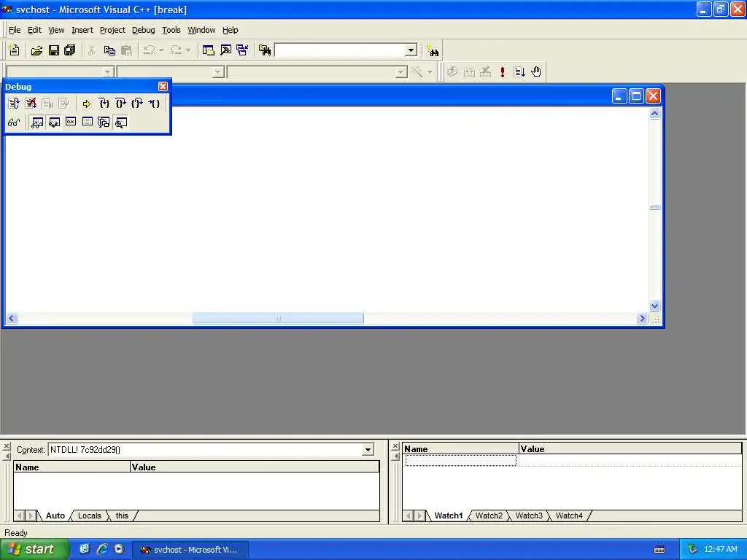Show the Workspace window via toolbar icon
This screenshot has height=560, width=747.
(208, 50)
